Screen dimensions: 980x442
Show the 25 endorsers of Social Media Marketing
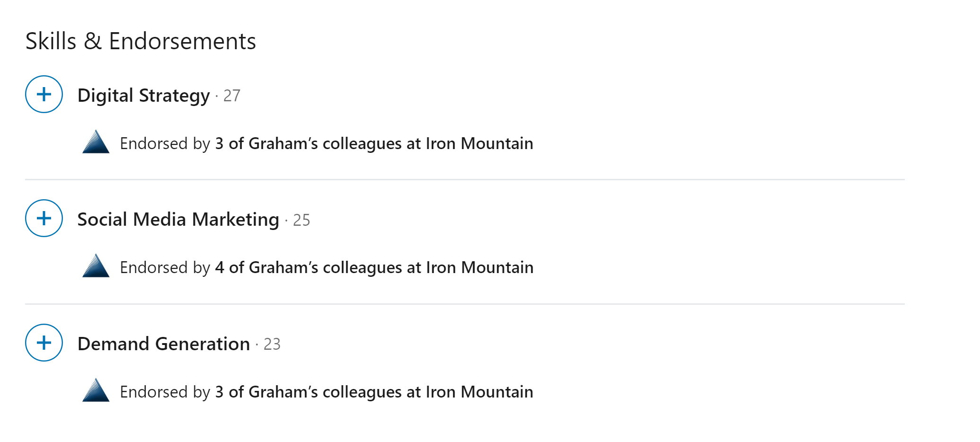(301, 220)
